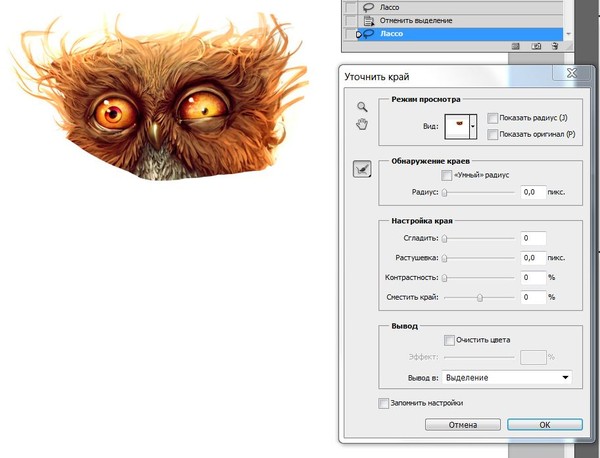Screen dimensions: 600x458
Task: Focus the Растушевка value field
Action: (x=533, y=258)
